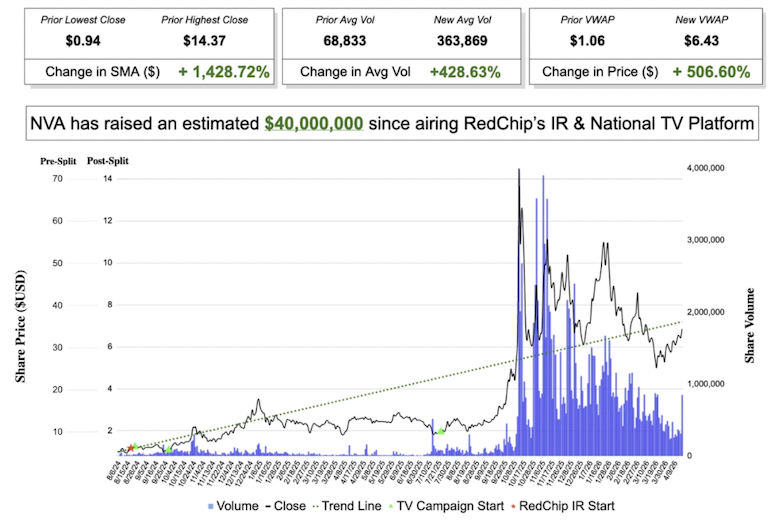This screenshot has height=522, width=769.
Task: Click the 'Prior Highest Close' heading
Action: [x=205, y=20]
